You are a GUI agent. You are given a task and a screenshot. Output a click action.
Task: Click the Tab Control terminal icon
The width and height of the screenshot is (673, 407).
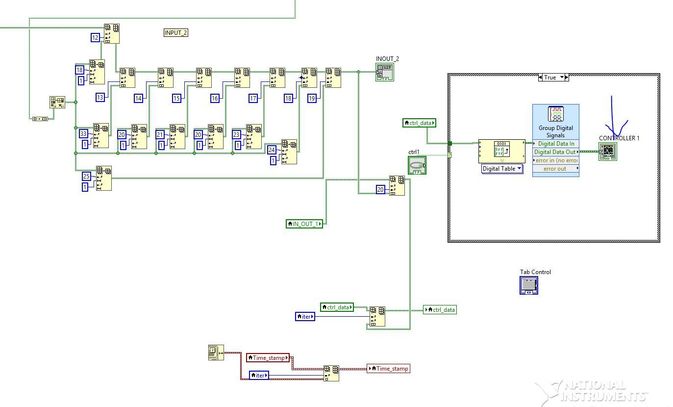pyautogui.click(x=529, y=286)
